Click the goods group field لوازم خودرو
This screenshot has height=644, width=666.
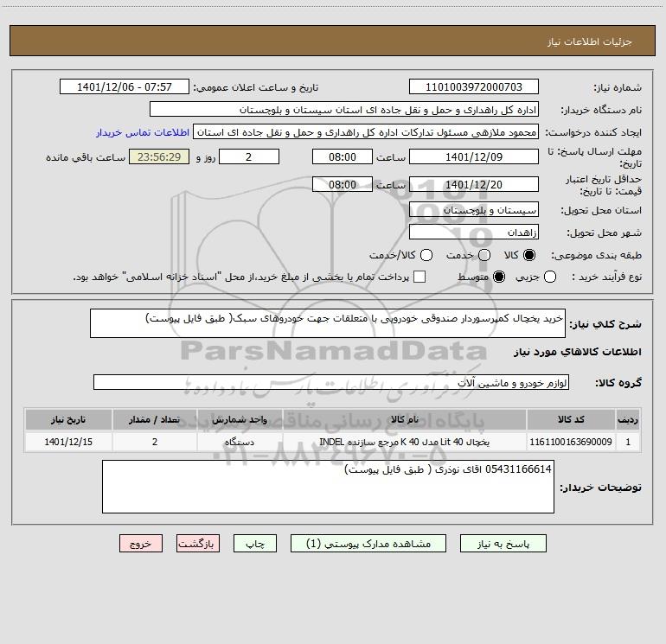coord(331,382)
